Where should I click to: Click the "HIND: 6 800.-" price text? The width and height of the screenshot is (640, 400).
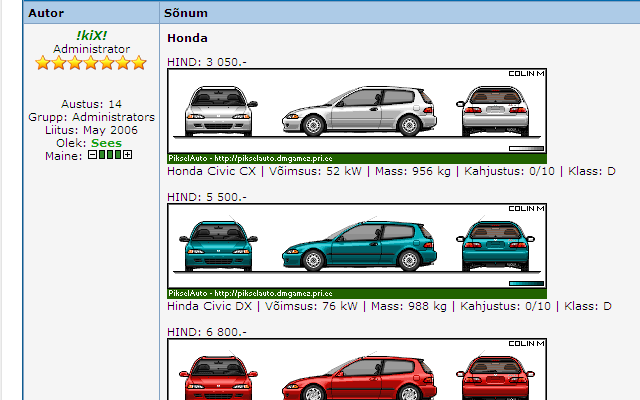coord(207,332)
